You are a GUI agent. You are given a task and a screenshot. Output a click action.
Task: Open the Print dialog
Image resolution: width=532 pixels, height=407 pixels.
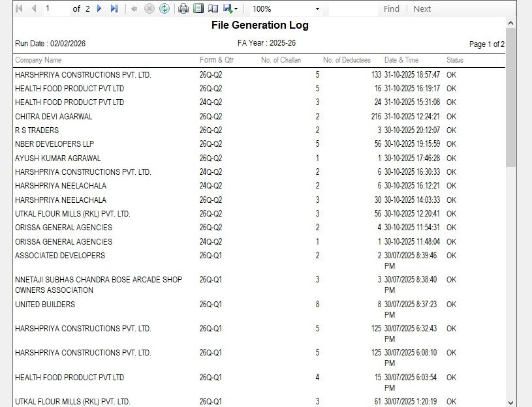pyautogui.click(x=183, y=8)
